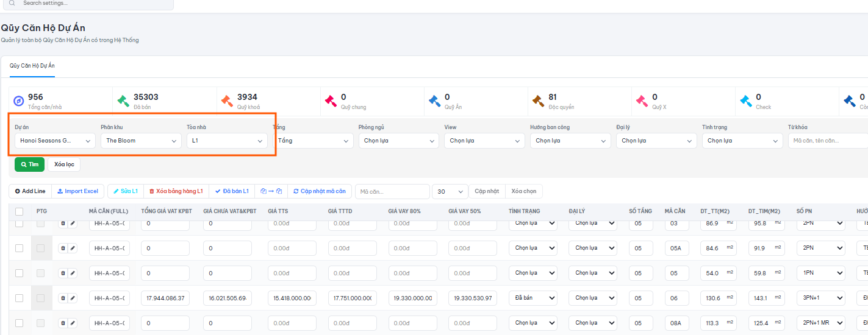Switch to 'Qũy Căn Hộ Dự Án' tab

pyautogui.click(x=32, y=65)
